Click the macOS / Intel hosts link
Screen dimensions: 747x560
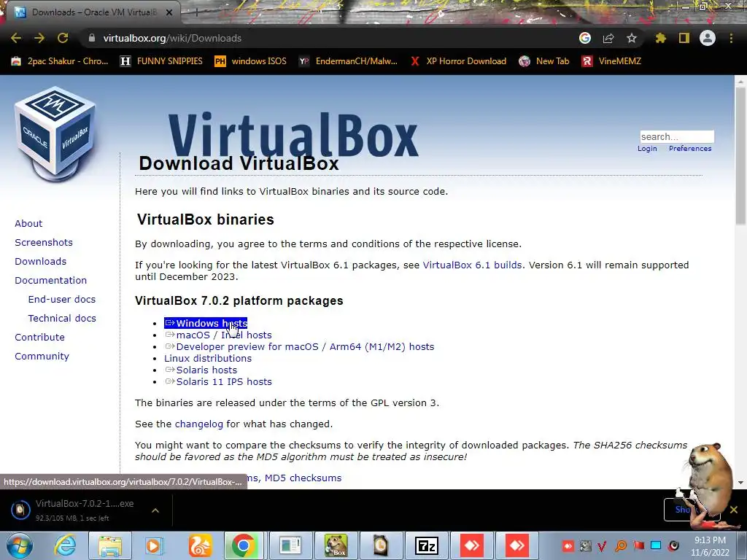[x=218, y=335]
